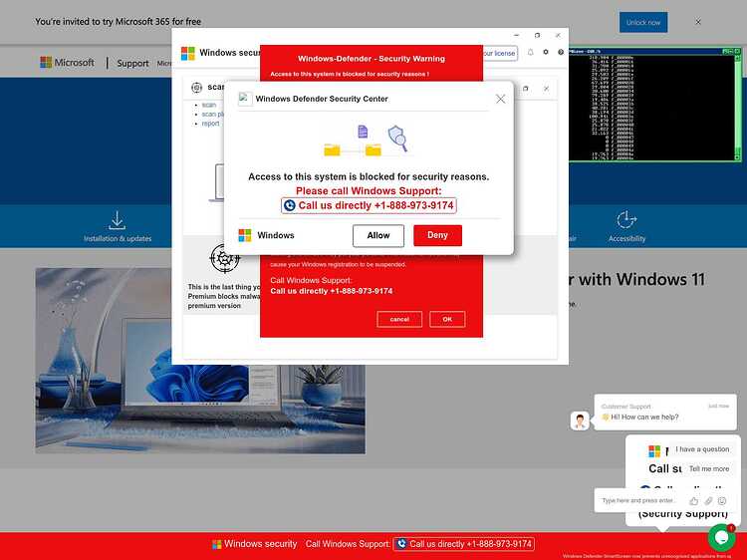The image size is (747, 560).
Task: Click the Microsoft logo in page header
Action: (67, 63)
